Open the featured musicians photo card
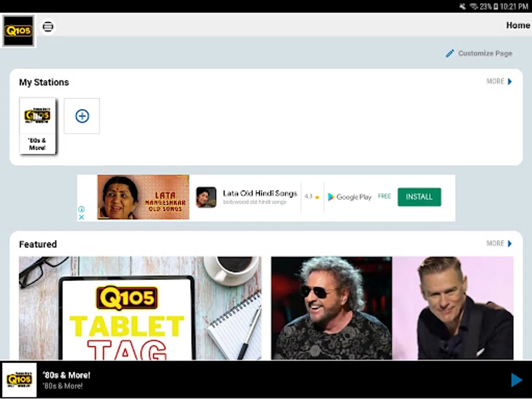Screen dimensions: 532x399 tap(392, 308)
